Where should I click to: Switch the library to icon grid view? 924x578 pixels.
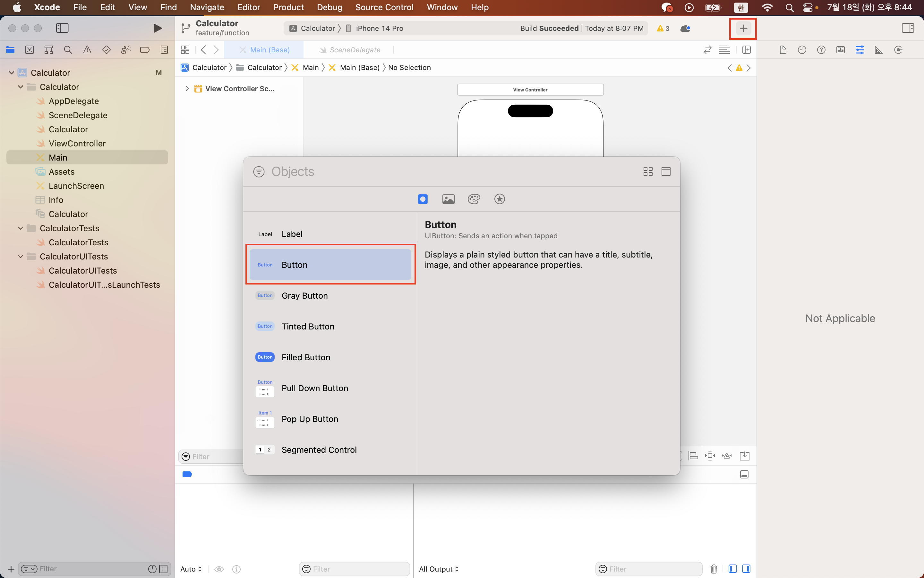pyautogui.click(x=648, y=171)
